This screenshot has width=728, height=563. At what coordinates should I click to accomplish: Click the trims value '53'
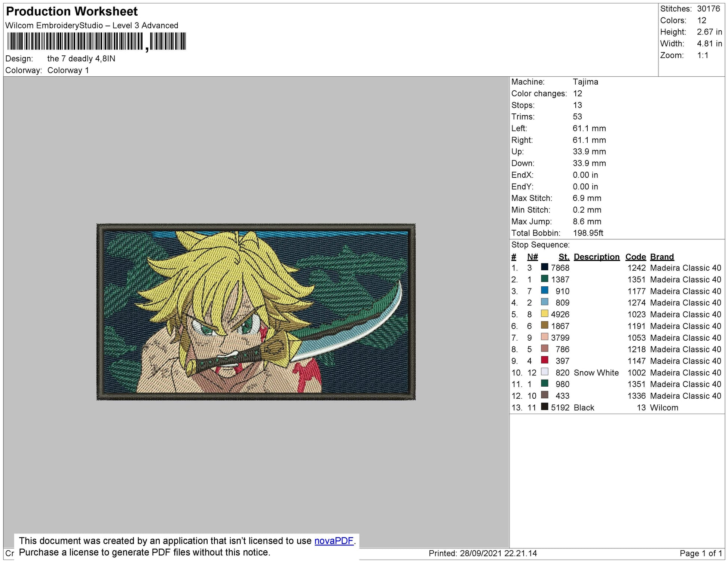(x=577, y=116)
